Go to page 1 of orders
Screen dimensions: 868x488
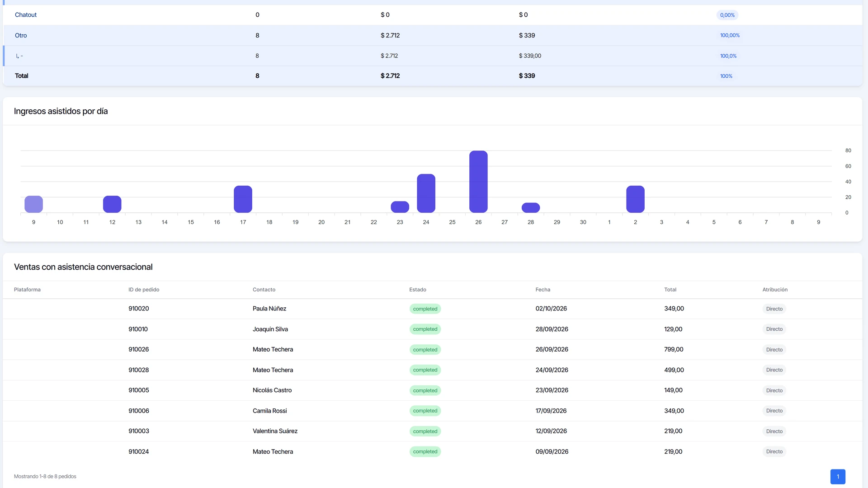[x=838, y=477]
